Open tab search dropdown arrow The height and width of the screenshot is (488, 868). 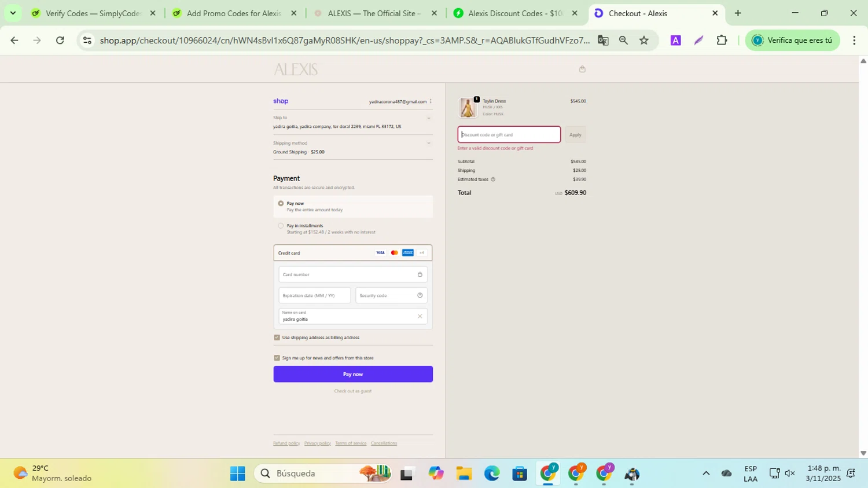pyautogui.click(x=13, y=13)
